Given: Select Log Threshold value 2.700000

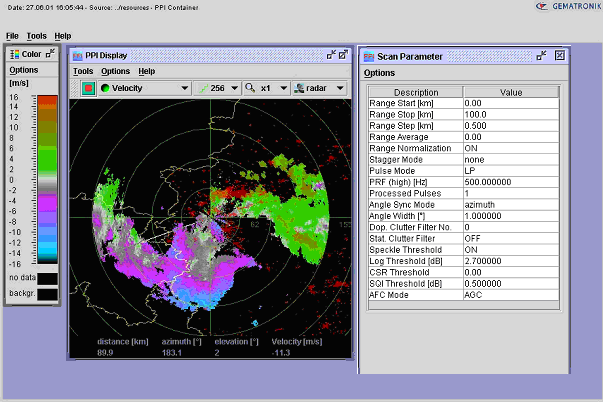Looking at the screenshot, I should pos(511,261).
